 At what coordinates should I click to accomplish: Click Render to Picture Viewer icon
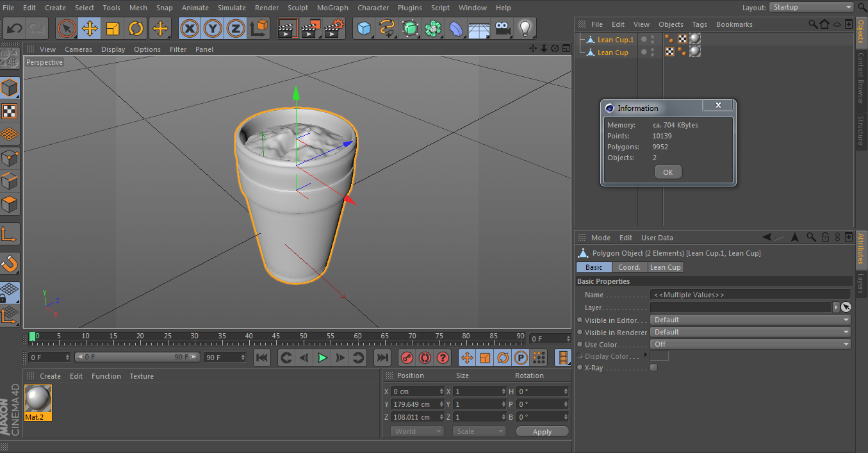click(x=311, y=29)
